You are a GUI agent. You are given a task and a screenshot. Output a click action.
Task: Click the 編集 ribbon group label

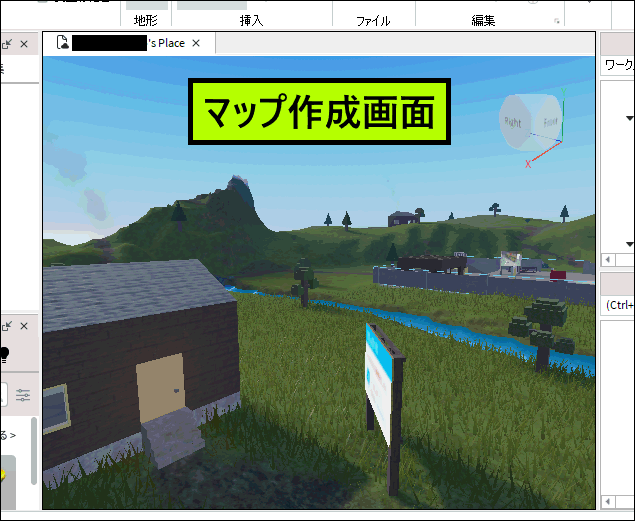click(483, 20)
